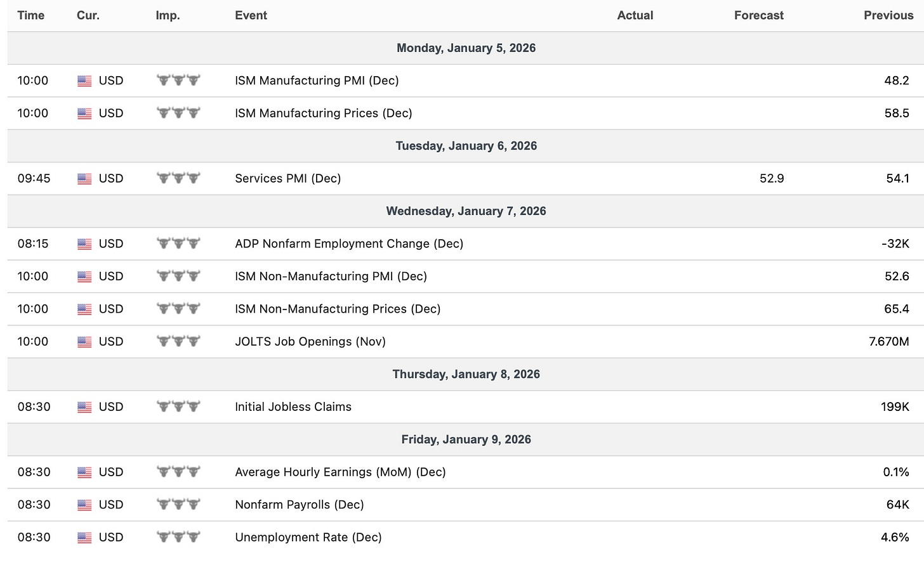Click importance bull icons for Nonfarm Payrolls
The image size is (924, 572).
click(178, 505)
